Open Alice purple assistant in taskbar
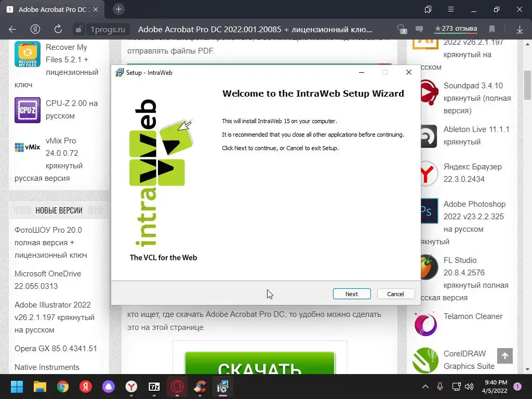 click(109, 387)
